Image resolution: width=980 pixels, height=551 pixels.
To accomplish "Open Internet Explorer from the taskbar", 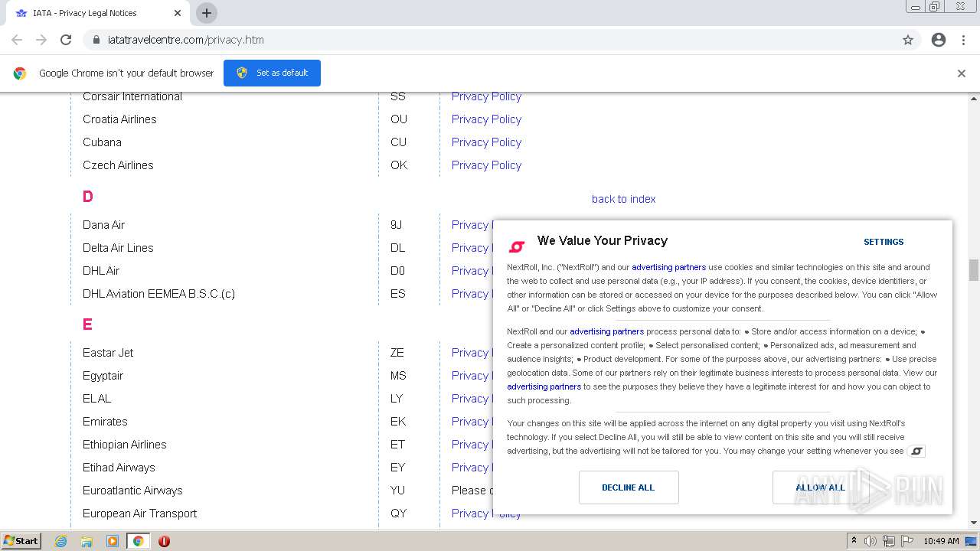I will [x=61, y=541].
